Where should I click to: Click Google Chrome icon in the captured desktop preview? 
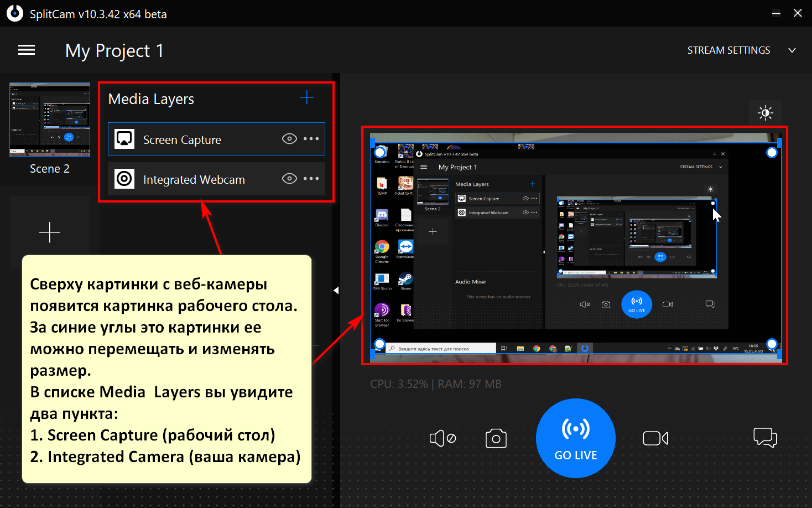382,247
